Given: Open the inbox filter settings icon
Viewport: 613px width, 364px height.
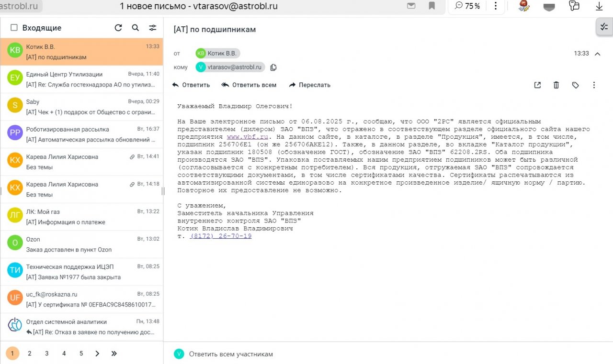Looking at the screenshot, I should click(x=153, y=28).
